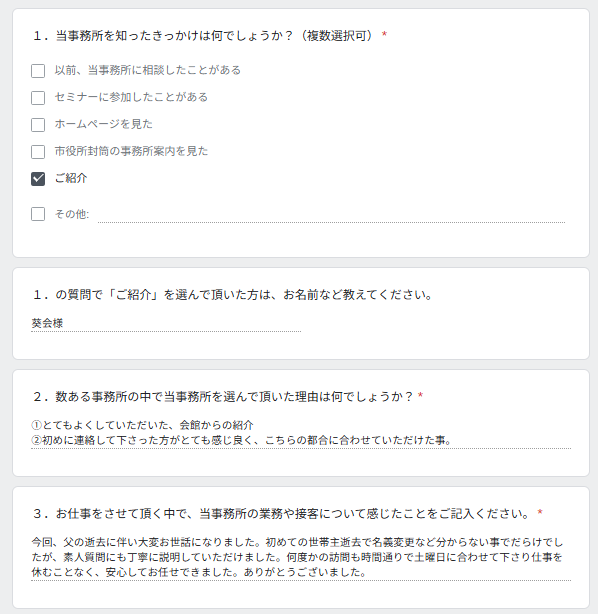Click the その他: label text

coord(72,214)
